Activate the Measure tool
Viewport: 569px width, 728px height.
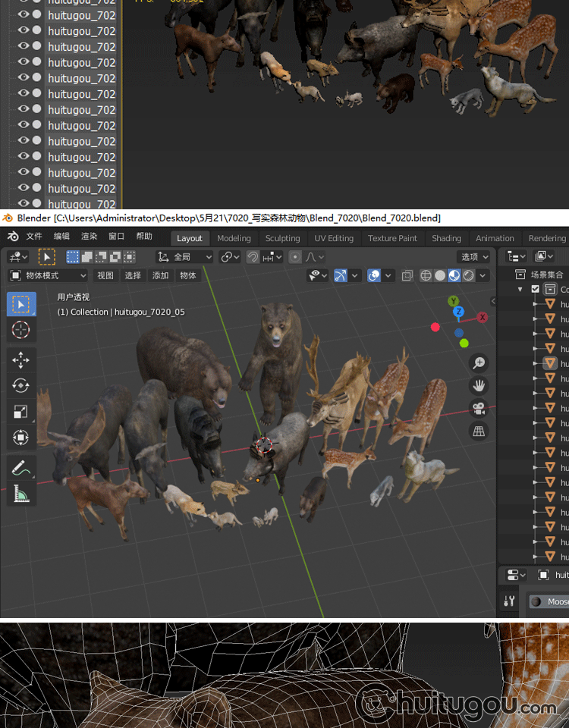tap(20, 494)
